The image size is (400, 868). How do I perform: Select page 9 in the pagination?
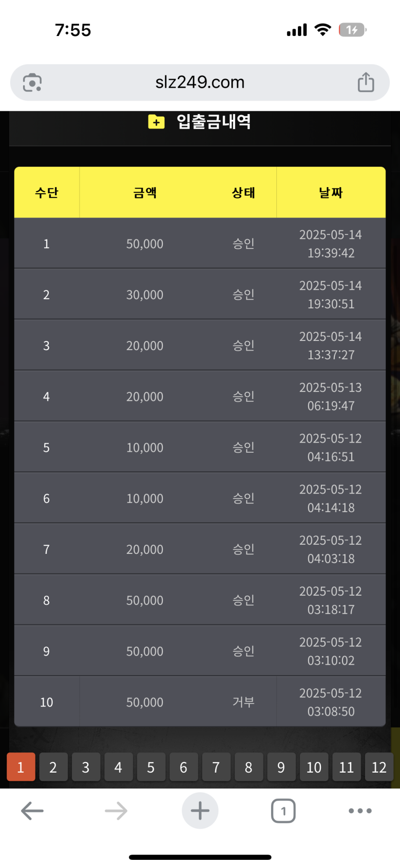[281, 767]
